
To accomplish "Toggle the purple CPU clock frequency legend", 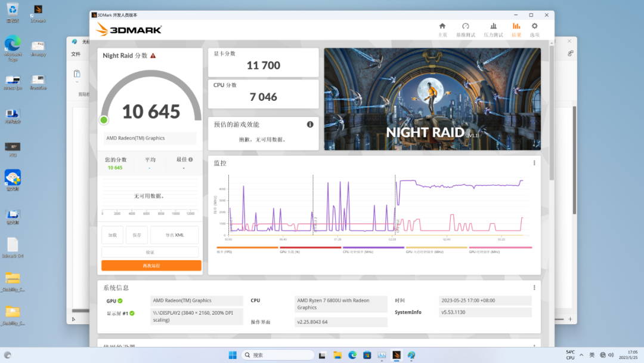I will (x=373, y=250).
